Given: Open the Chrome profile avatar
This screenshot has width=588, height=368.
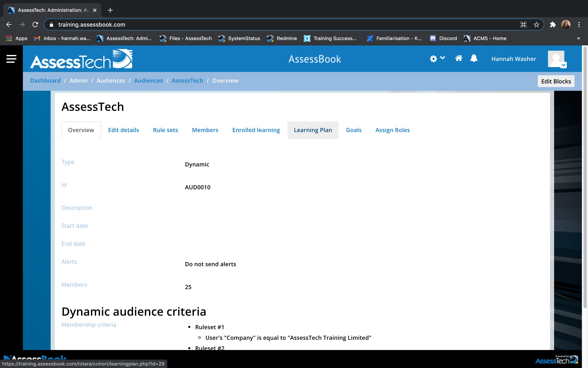Looking at the screenshot, I should click(566, 25).
